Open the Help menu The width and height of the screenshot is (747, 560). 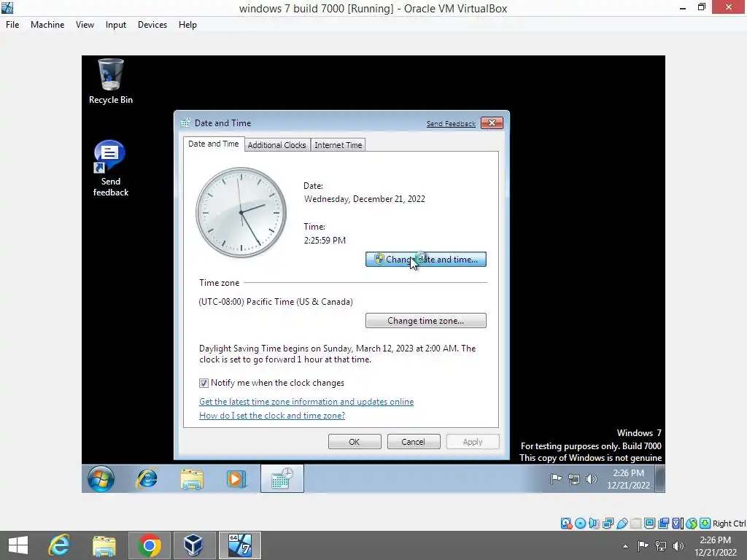(187, 25)
